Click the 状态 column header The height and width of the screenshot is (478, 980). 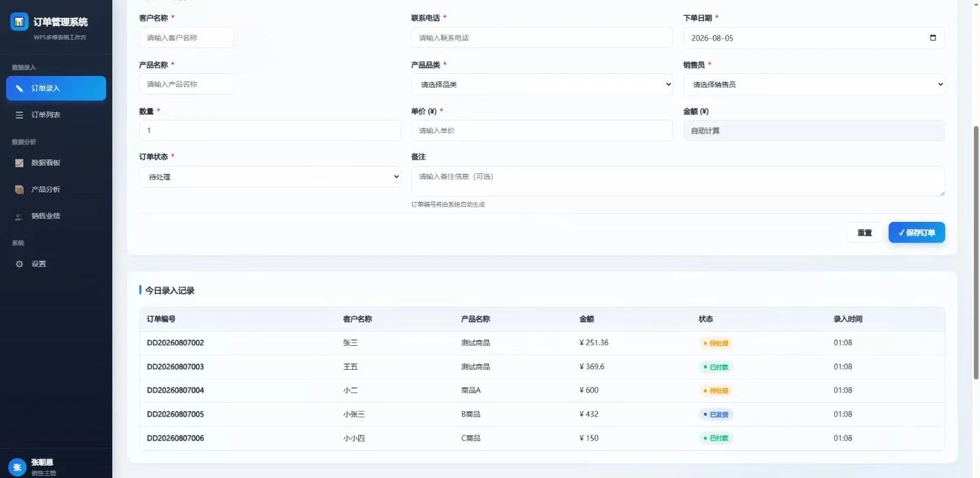click(705, 319)
